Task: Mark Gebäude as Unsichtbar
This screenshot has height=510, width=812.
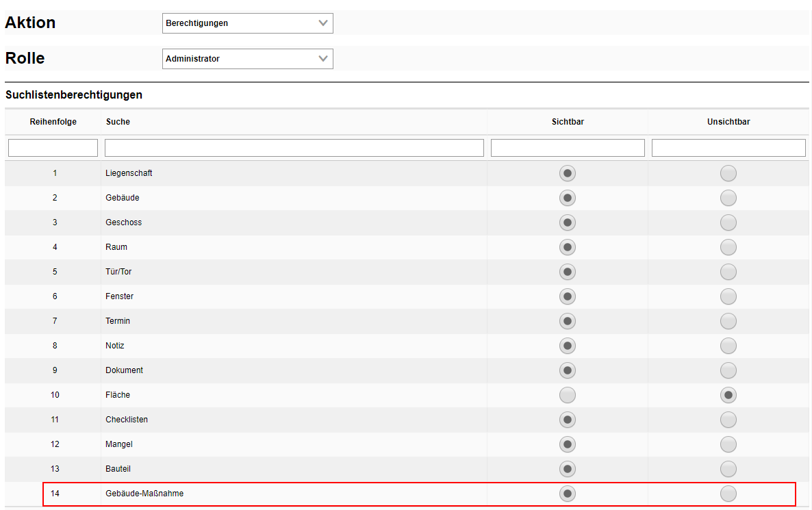Action: 728,198
